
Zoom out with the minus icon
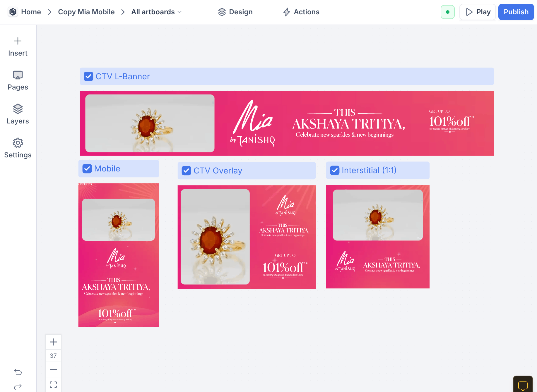[53, 369]
